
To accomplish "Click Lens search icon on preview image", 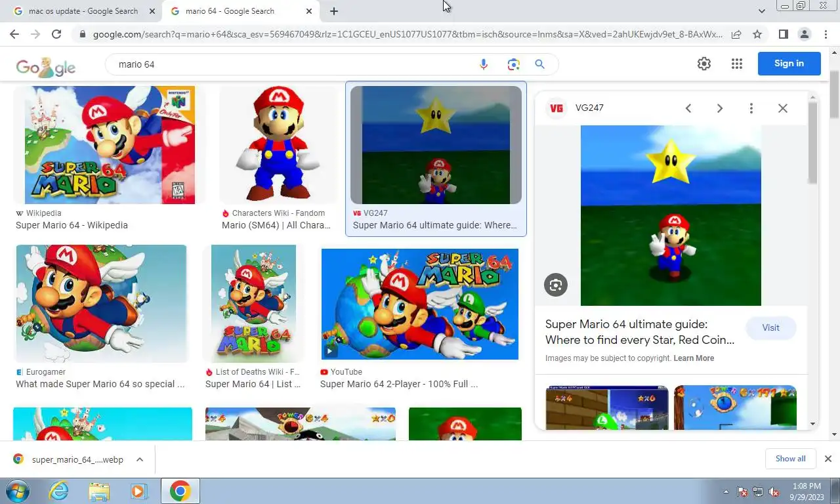I will point(556,285).
